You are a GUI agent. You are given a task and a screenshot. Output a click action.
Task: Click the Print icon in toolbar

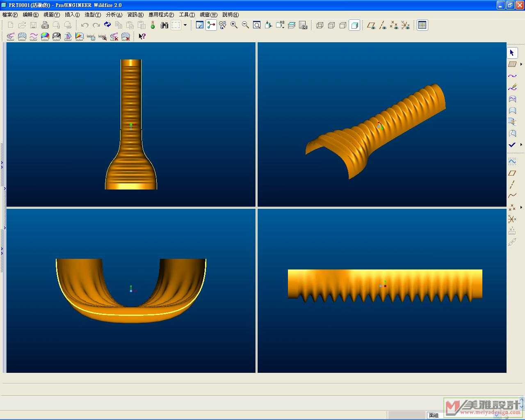tap(45, 25)
